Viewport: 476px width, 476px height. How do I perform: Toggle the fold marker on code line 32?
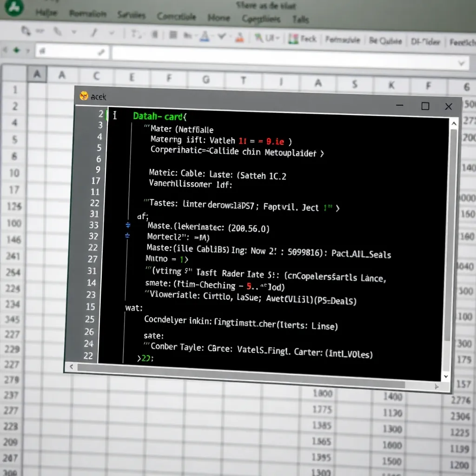click(128, 236)
